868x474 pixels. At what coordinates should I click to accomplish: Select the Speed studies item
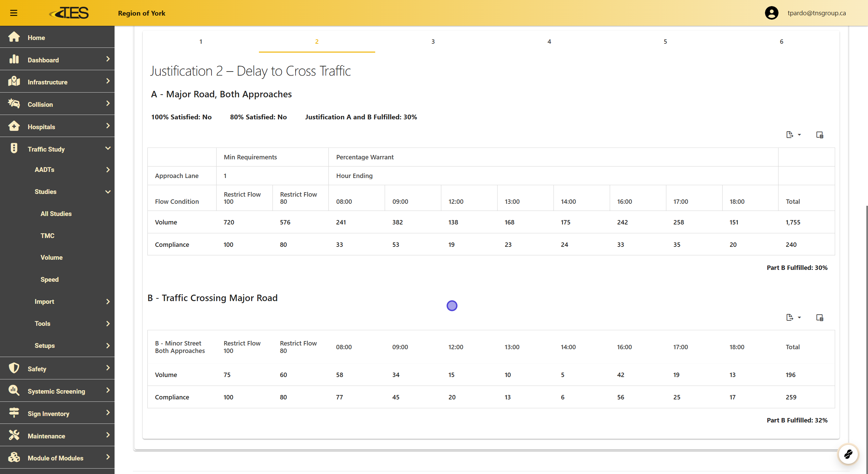(49, 279)
